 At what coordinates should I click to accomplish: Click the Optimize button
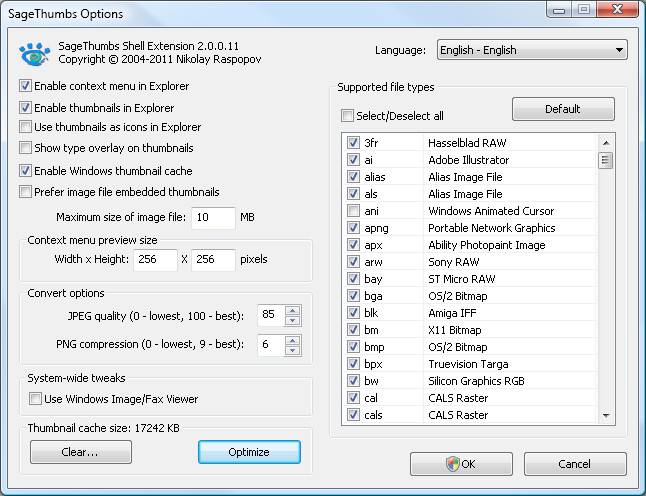[x=249, y=452]
